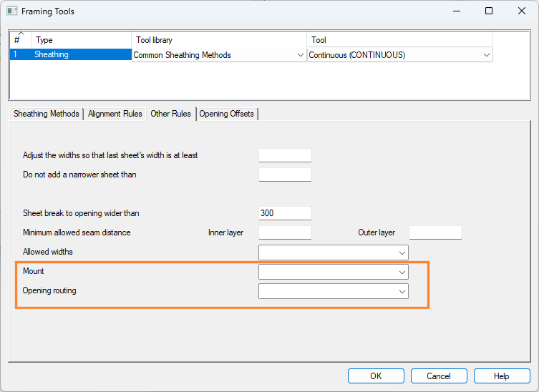Click the Help button
Screen dimensions: 539x392
point(501,376)
